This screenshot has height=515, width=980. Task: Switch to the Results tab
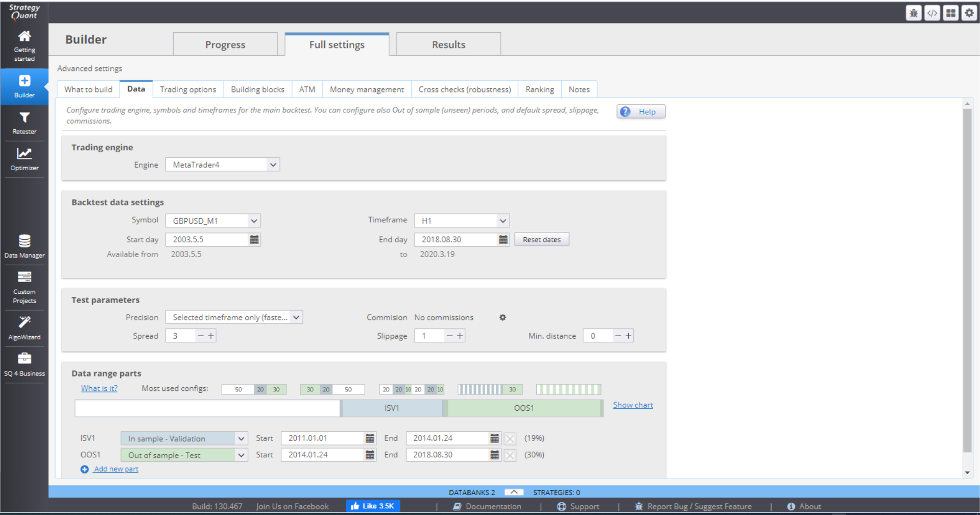coord(448,44)
